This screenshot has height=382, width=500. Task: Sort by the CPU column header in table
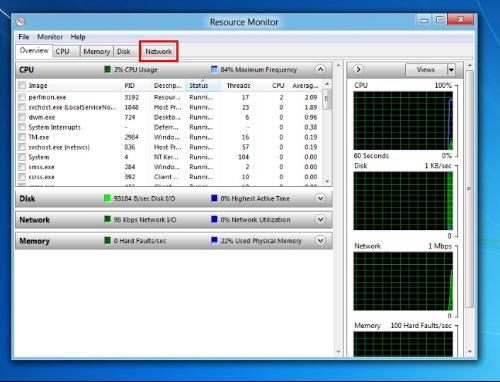(271, 85)
